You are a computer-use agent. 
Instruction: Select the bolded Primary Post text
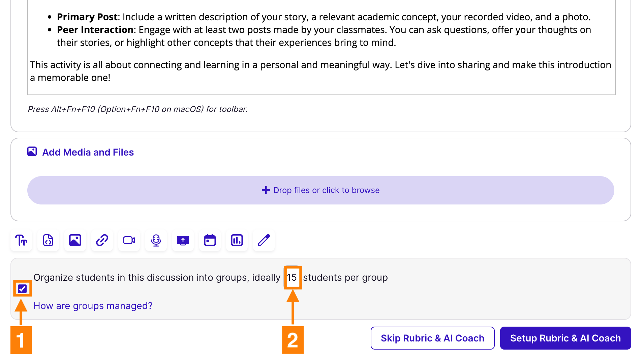[87, 17]
